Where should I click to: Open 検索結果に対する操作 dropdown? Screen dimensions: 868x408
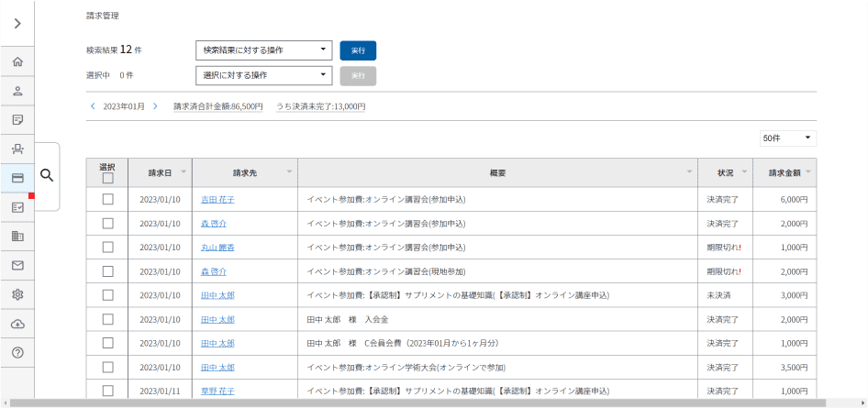pos(263,50)
